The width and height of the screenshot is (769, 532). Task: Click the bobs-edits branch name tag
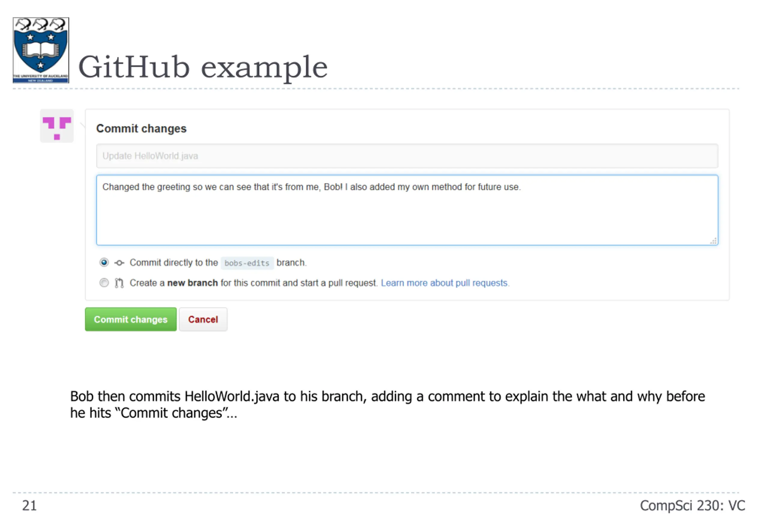(x=247, y=263)
